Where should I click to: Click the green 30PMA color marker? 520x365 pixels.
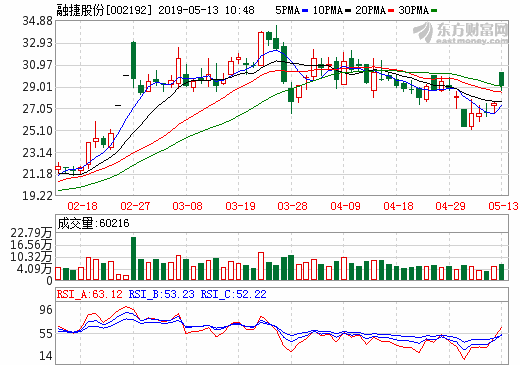tap(434, 11)
